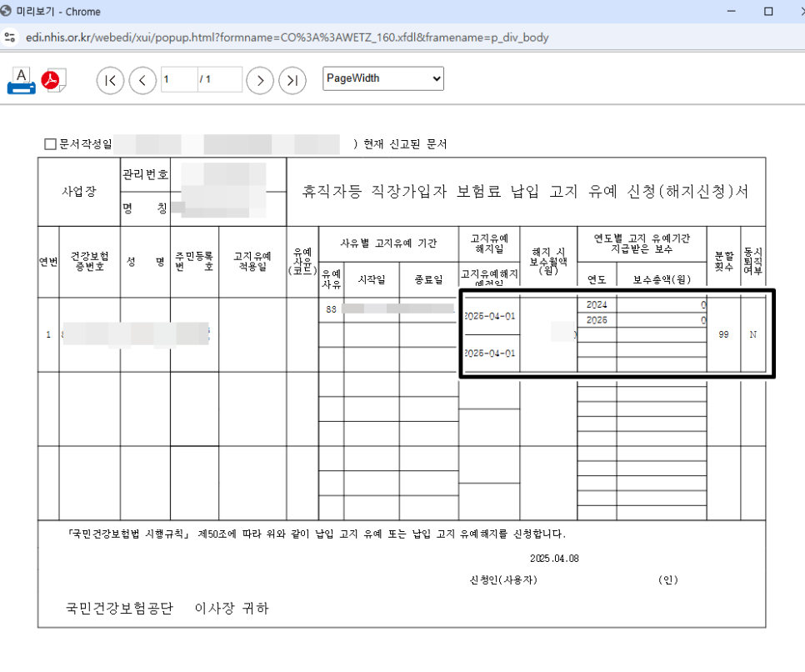Click the 주민등록번호 column header
Viewport: 805px width, 672px height.
pos(194,262)
